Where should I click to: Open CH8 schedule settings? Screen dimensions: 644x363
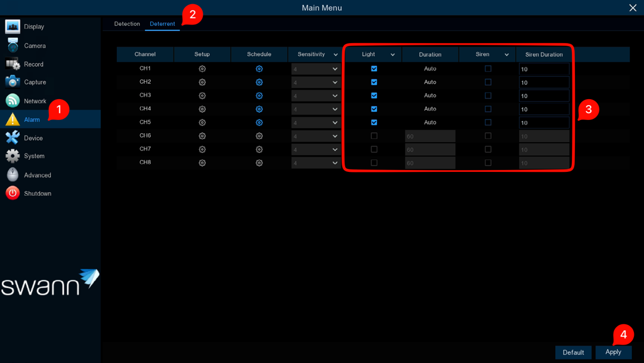tap(259, 163)
